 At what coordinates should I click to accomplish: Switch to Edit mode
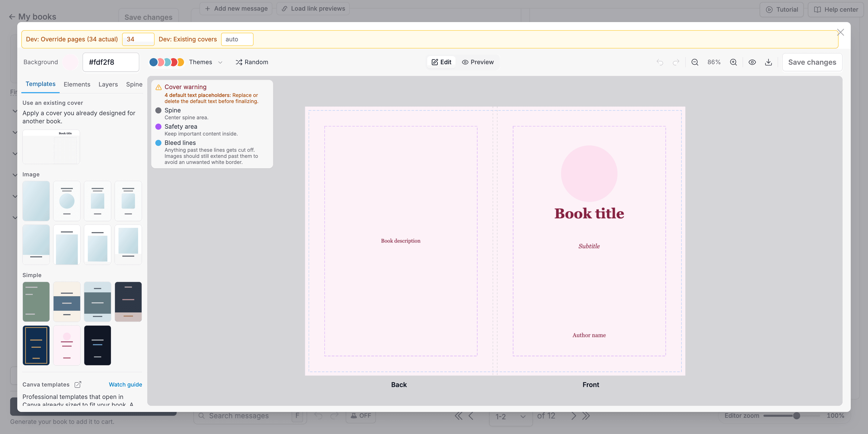441,62
